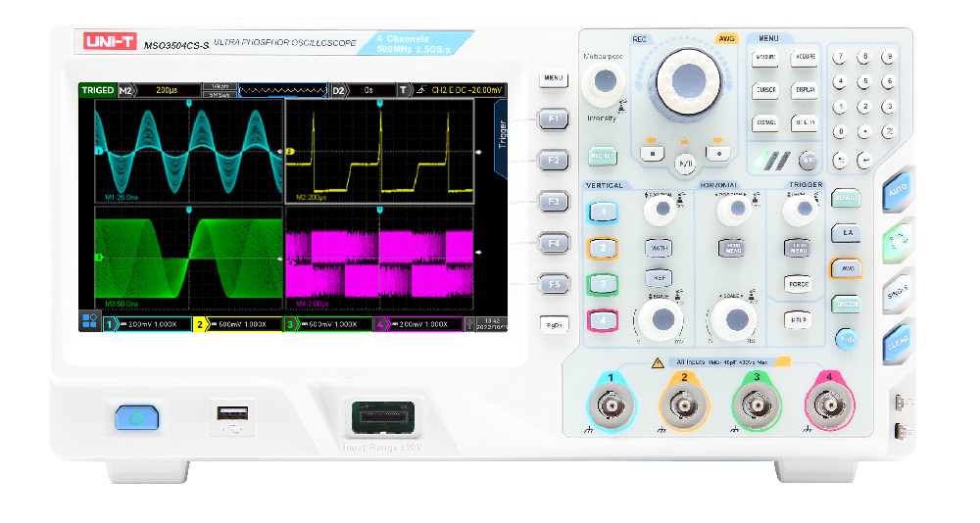
Task: Toggle channel 3 with the green button
Action: click(x=605, y=284)
